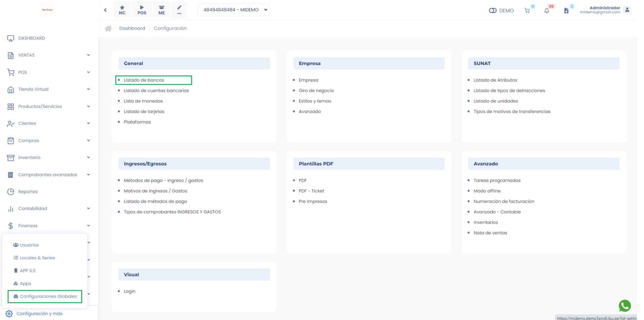Screen dimensions: 644x320
Task: Click Administrador account name
Action: (x=605, y=8)
